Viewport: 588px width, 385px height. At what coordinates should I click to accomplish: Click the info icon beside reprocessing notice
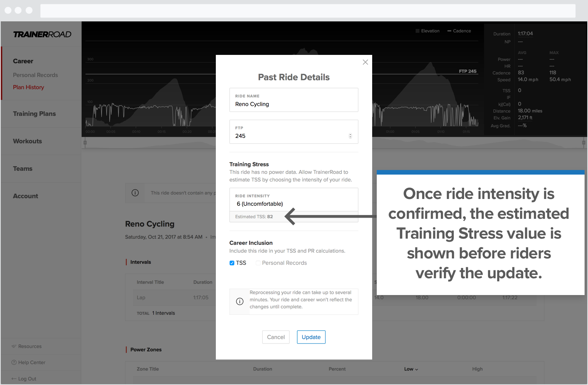point(240,302)
